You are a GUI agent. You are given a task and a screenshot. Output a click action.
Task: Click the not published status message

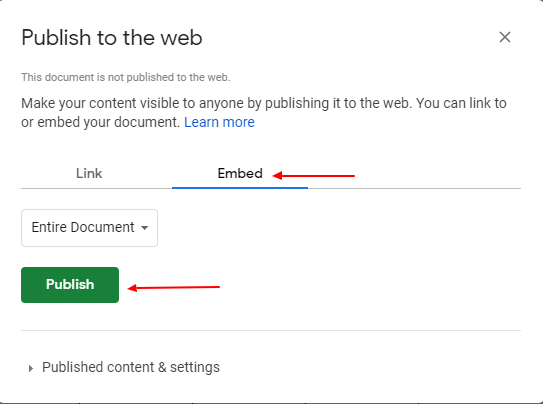click(126, 77)
